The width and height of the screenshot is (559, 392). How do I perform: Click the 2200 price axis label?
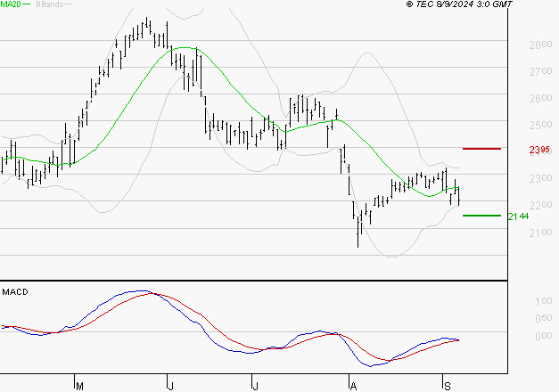coord(540,206)
